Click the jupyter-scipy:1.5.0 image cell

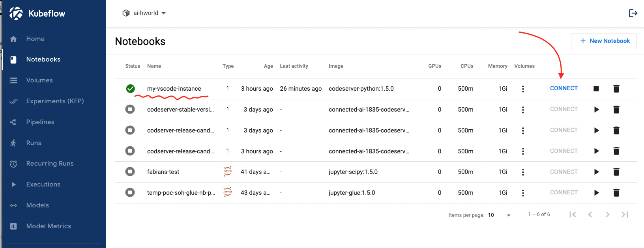coord(353,172)
